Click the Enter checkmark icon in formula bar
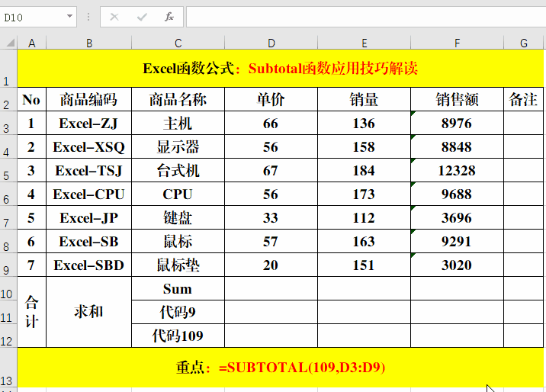This screenshot has height=392, width=546. 142,17
